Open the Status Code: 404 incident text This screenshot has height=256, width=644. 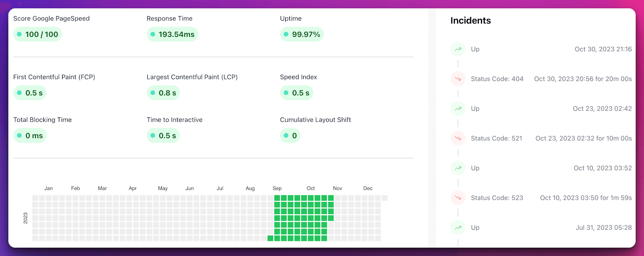pos(497,79)
